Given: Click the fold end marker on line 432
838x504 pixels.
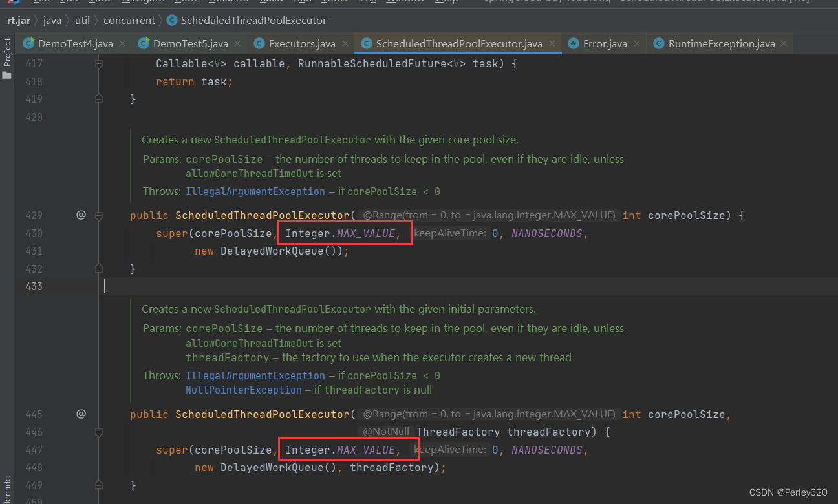Looking at the screenshot, I should (x=99, y=268).
